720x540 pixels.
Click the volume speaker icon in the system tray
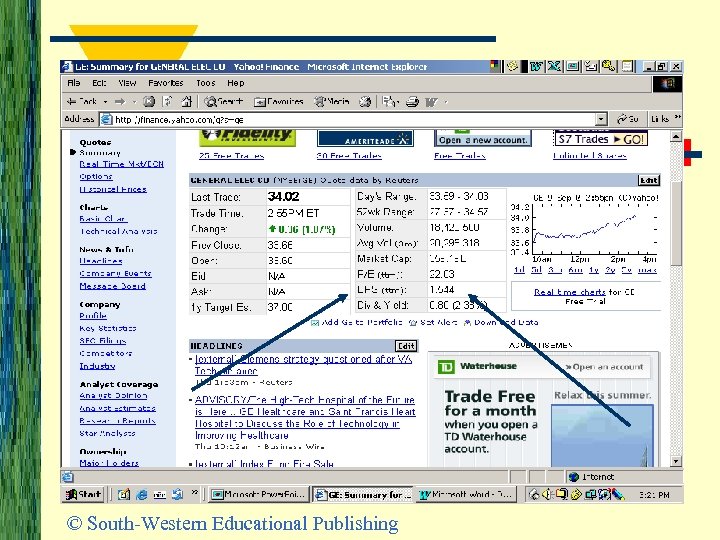(547, 495)
